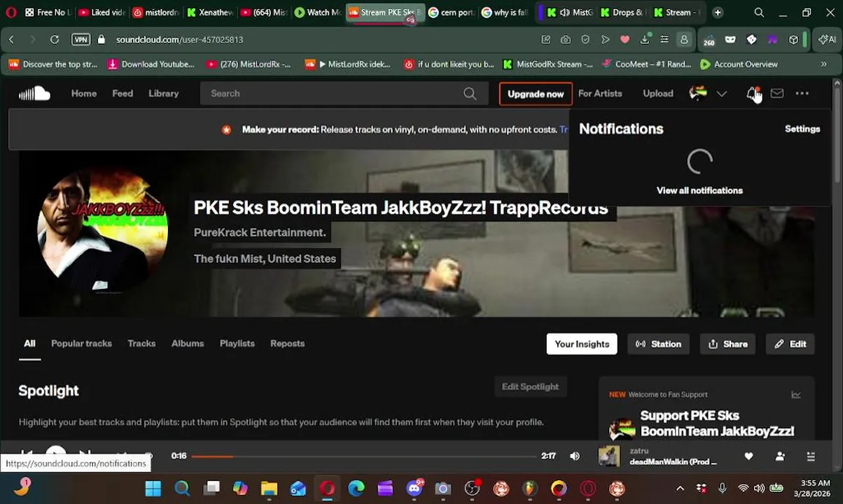Image resolution: width=843 pixels, height=504 pixels.
Task: Open the browser tab search magnifier icon
Action: 759,13
